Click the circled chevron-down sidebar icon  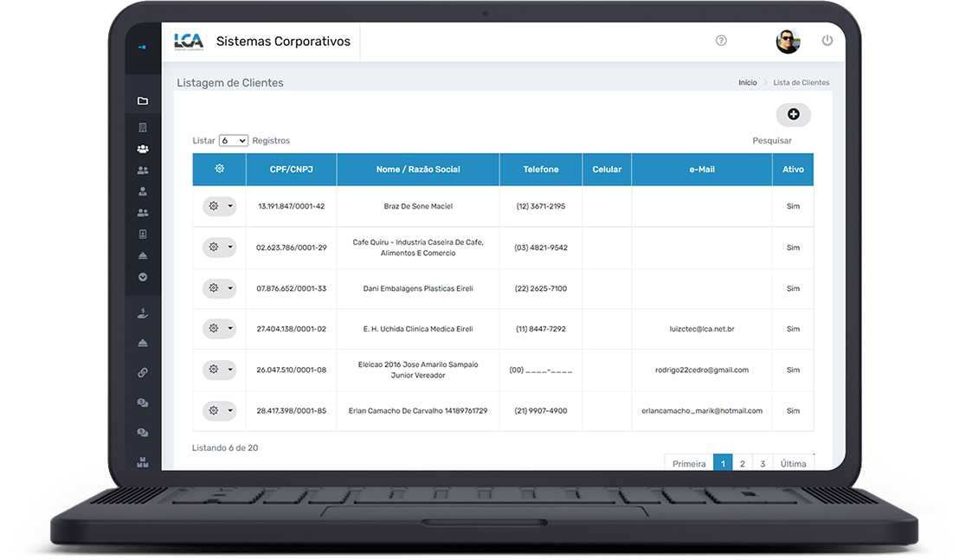143,277
